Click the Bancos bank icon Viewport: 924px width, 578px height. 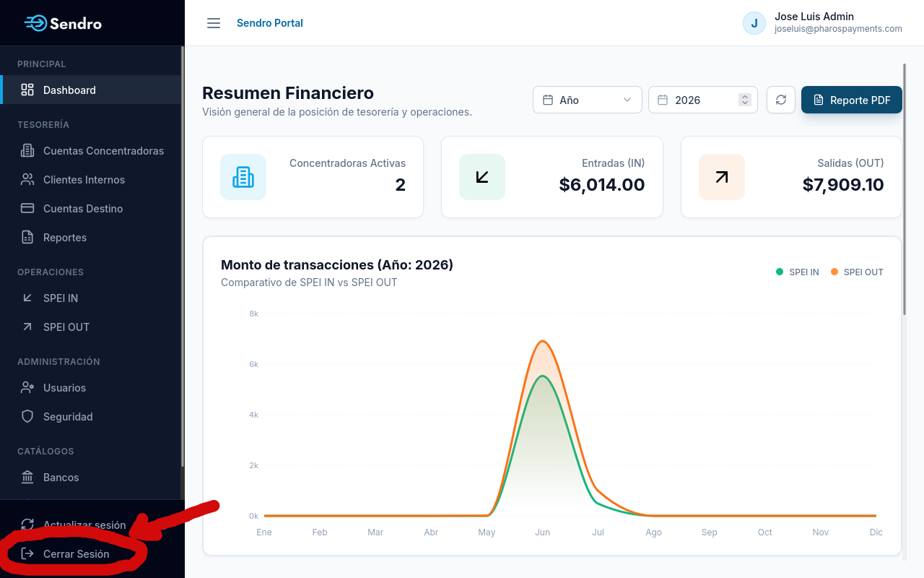(27, 477)
